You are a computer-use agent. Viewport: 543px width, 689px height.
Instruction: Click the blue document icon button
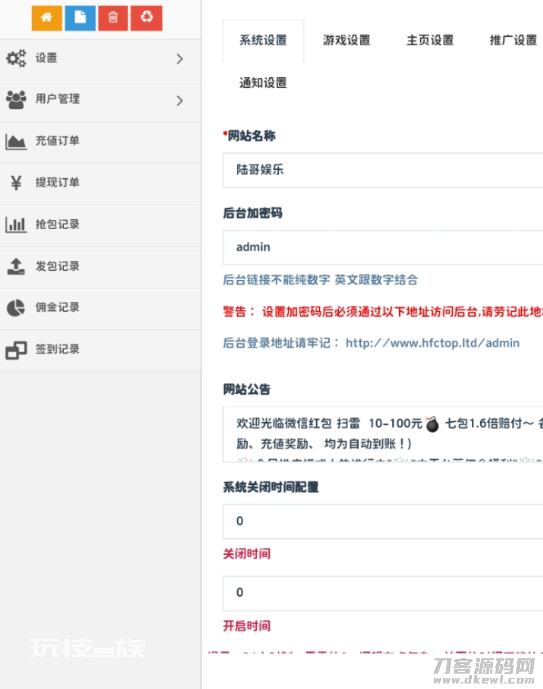click(80, 18)
